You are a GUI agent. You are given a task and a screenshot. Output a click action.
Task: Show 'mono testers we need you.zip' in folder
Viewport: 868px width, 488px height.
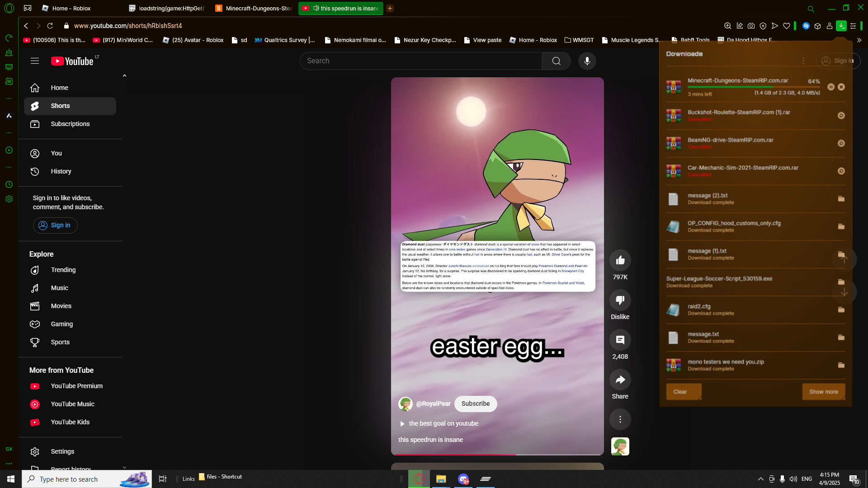[x=841, y=365]
